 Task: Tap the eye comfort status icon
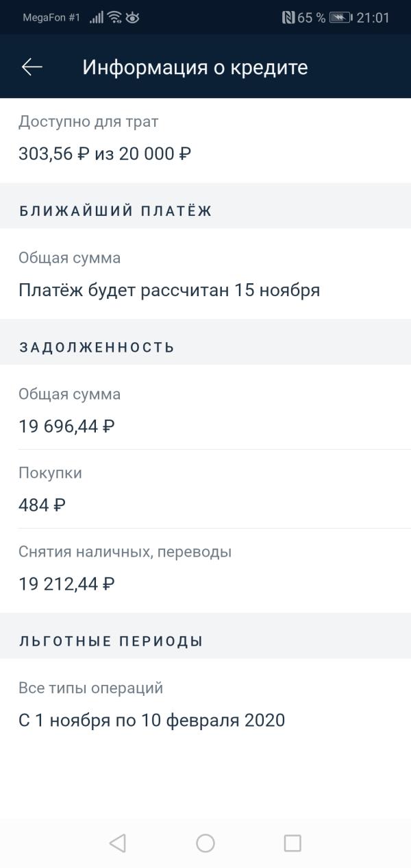tap(132, 18)
